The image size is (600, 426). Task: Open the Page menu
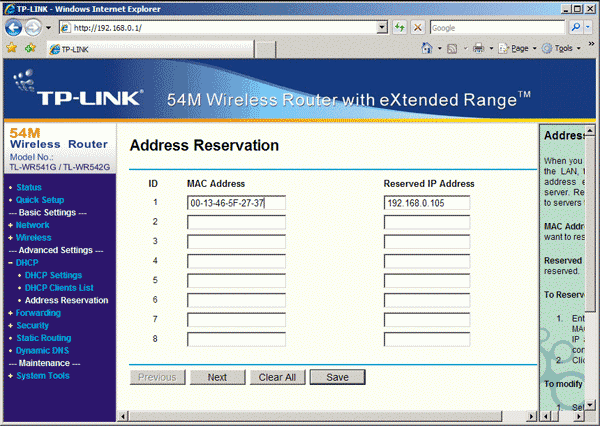pos(517,49)
